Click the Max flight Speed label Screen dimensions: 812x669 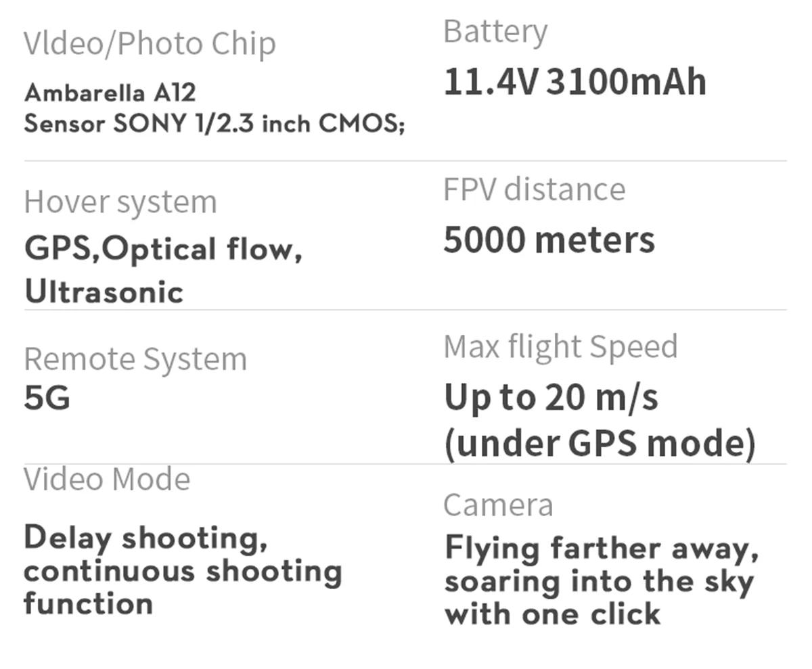[x=560, y=346]
